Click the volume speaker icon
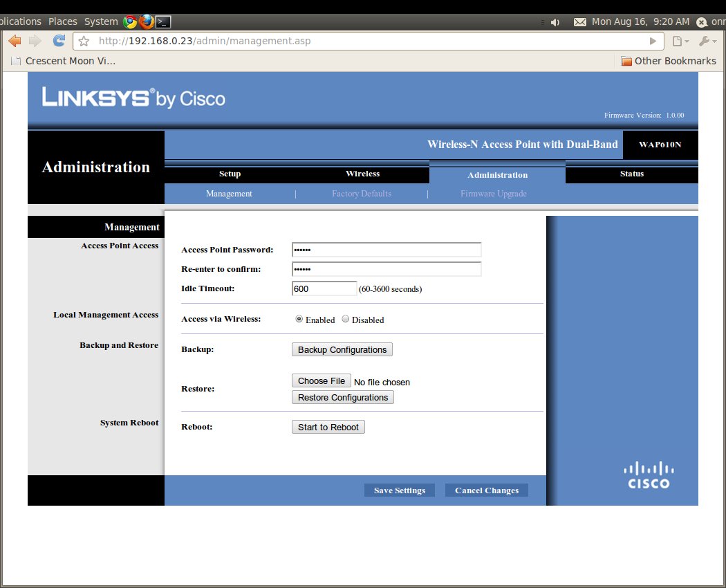The image size is (726, 588). pos(555,22)
